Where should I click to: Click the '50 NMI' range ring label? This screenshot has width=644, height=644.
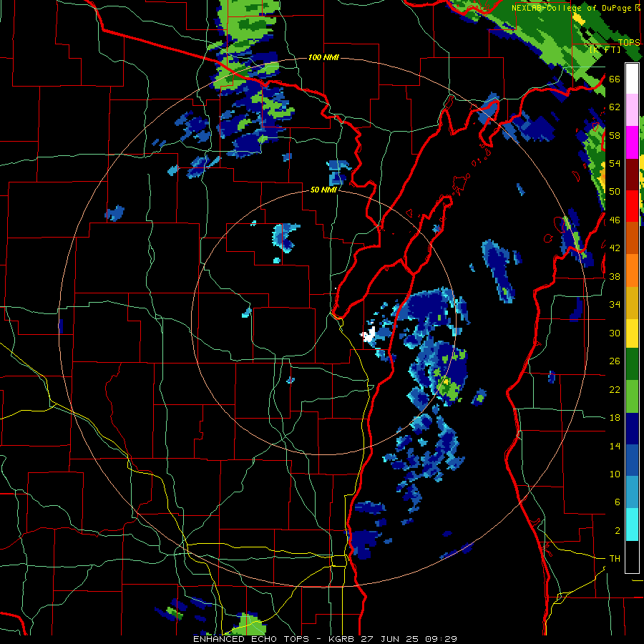323,190
